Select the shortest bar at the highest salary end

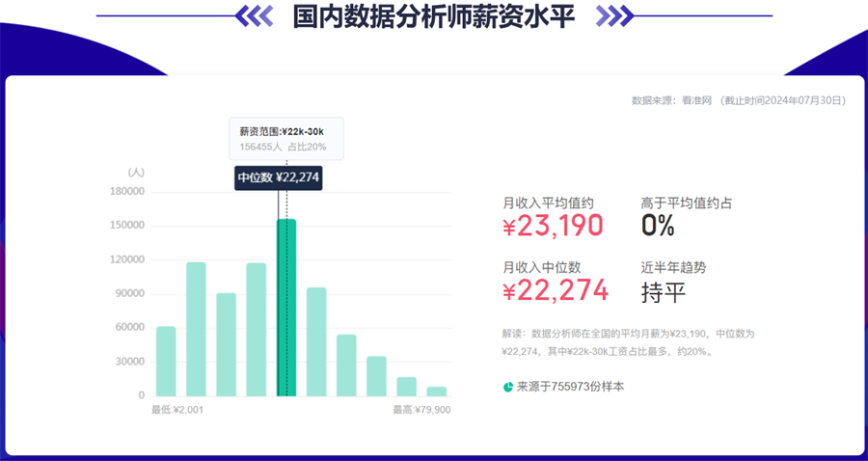click(437, 391)
